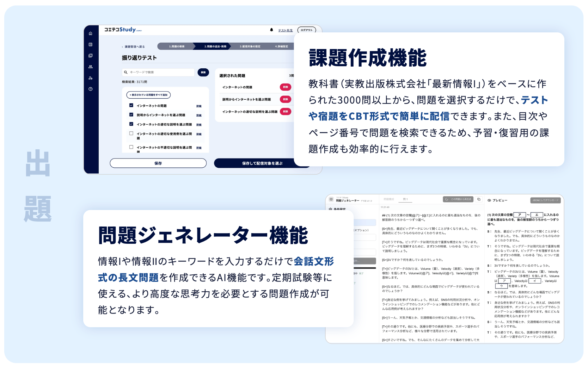Click the コエテコStudy logo

pos(123,30)
